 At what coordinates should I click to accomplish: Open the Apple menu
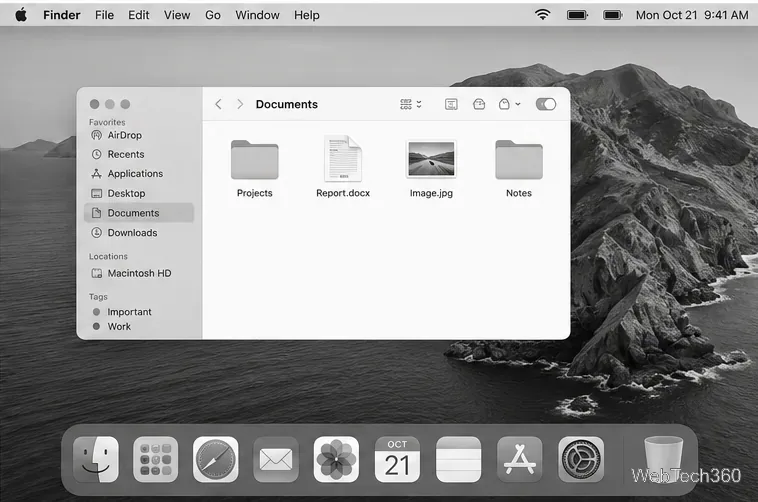21,15
